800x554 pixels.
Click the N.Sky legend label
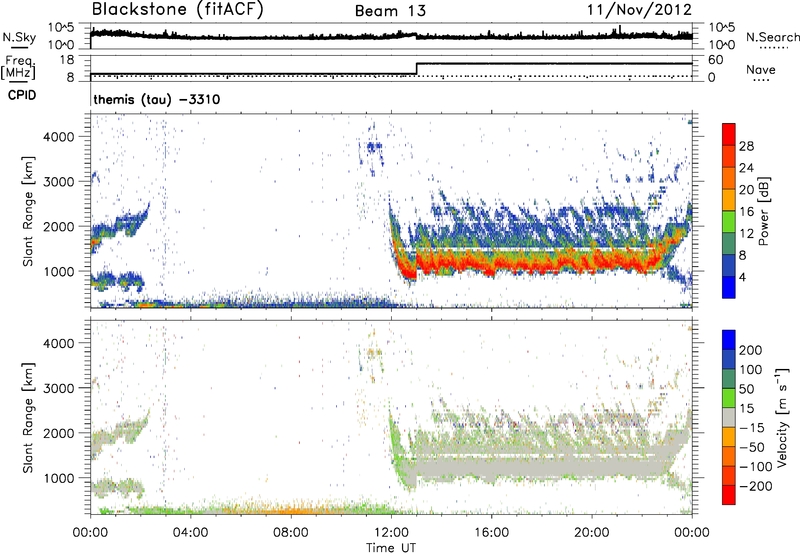click(x=19, y=37)
